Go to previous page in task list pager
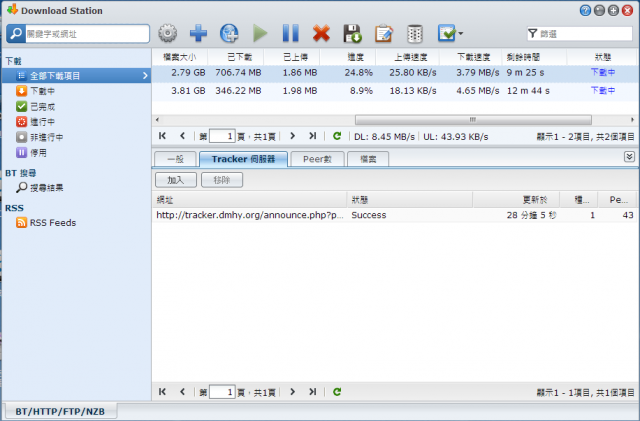Image resolution: width=640 pixels, height=421 pixels. tap(182, 136)
